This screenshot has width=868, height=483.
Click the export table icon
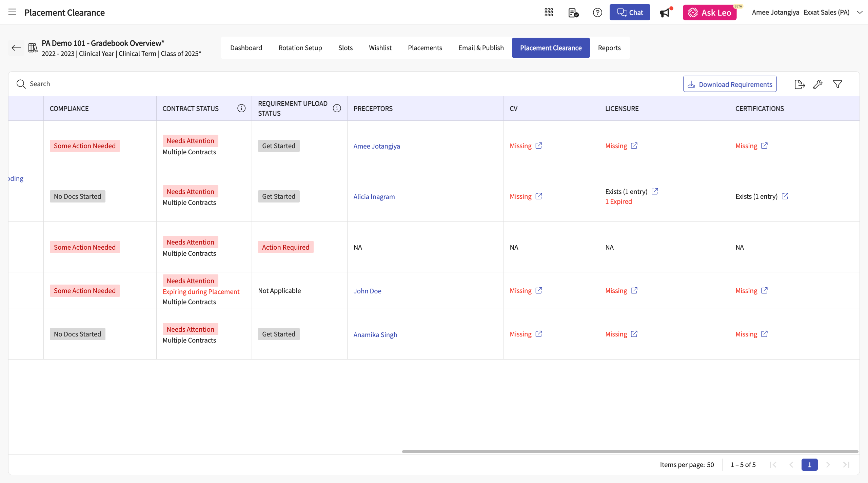(x=800, y=84)
